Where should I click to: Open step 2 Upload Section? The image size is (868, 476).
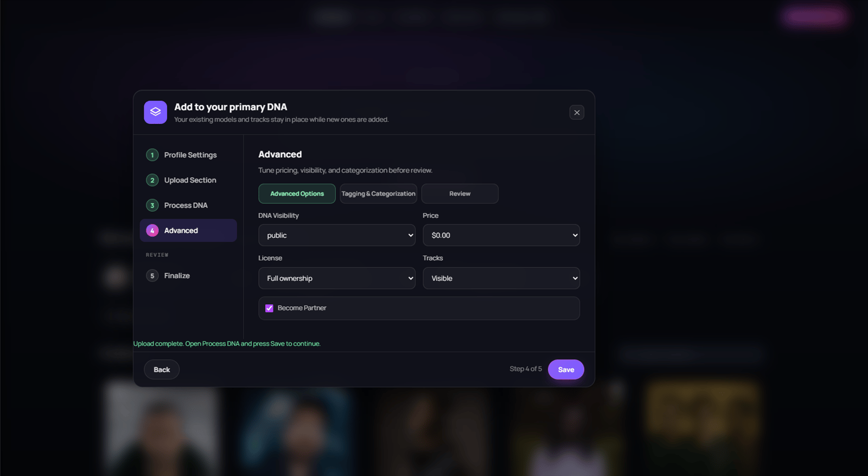(188, 180)
